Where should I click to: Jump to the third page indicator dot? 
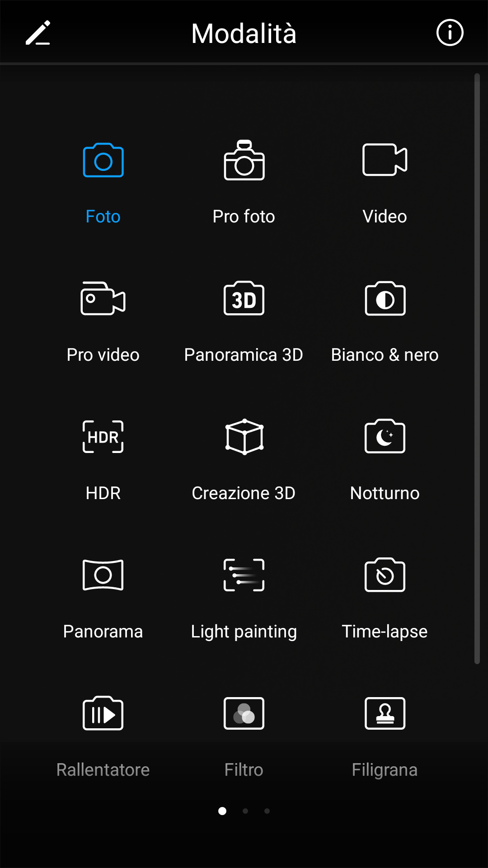coord(267,811)
